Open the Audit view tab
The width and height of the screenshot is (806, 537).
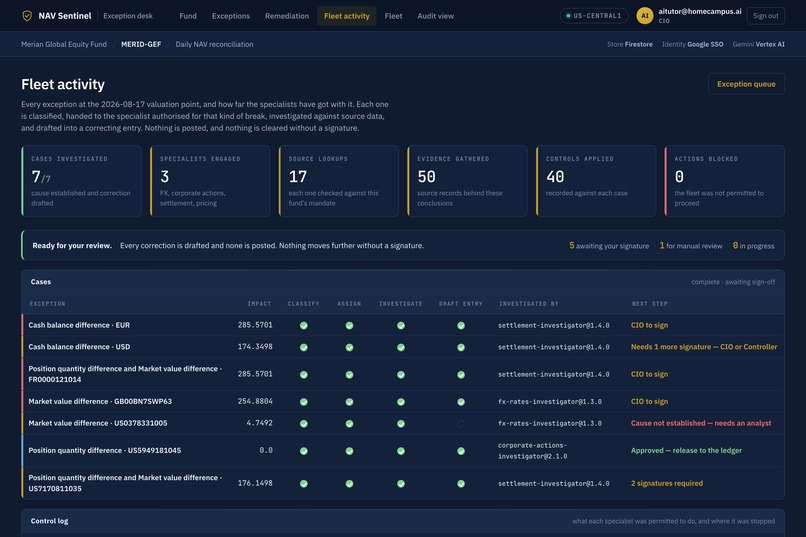(435, 16)
